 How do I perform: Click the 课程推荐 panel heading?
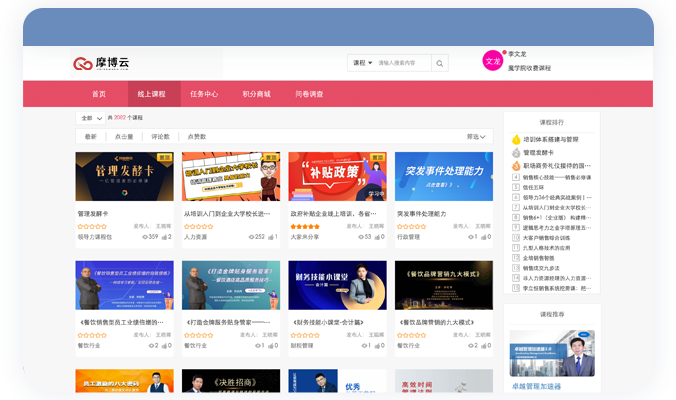click(552, 315)
